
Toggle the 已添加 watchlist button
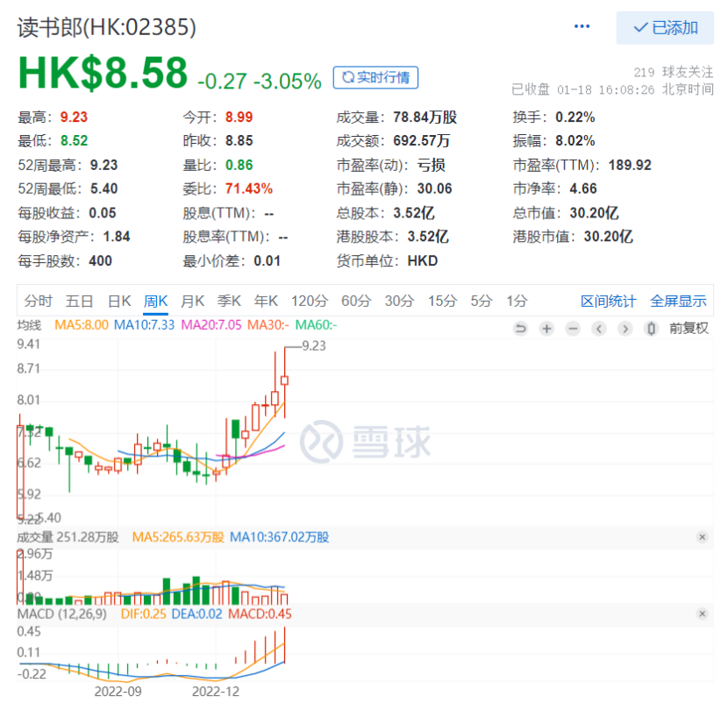point(665,27)
